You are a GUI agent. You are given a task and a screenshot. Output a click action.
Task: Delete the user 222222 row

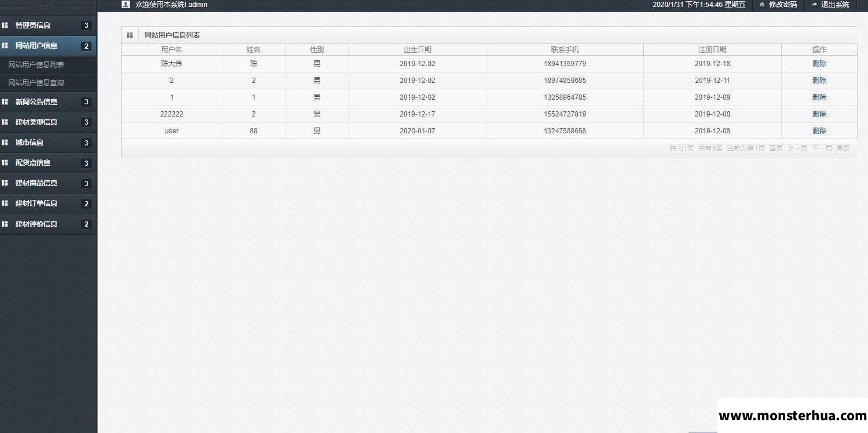coord(819,114)
